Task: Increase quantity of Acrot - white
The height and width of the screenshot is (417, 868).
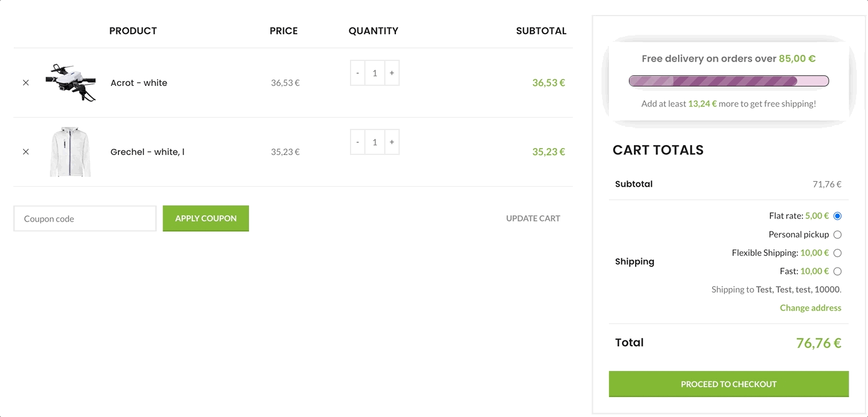Action: (x=392, y=73)
